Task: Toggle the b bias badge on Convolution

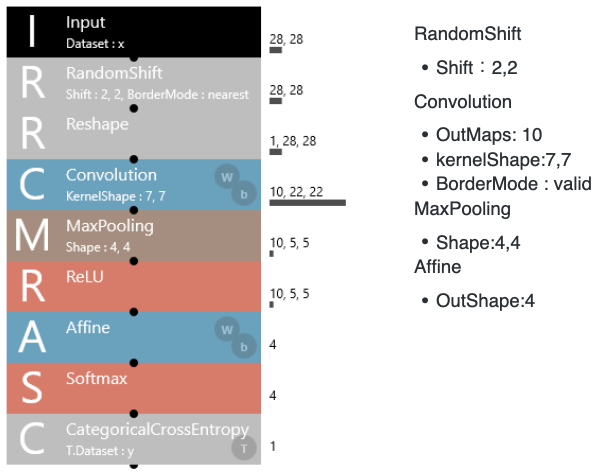Action: 242,195
